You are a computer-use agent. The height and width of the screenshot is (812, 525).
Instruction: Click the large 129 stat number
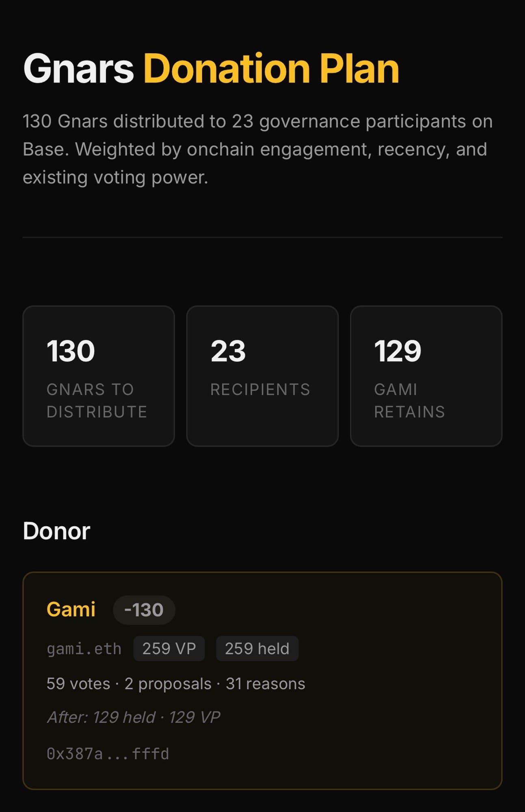tap(398, 351)
